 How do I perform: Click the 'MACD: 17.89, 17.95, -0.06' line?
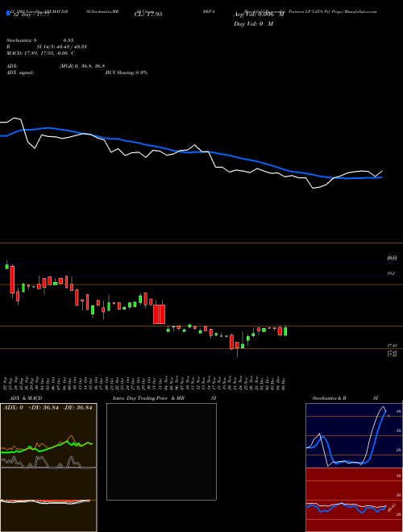pyautogui.click(x=38, y=53)
